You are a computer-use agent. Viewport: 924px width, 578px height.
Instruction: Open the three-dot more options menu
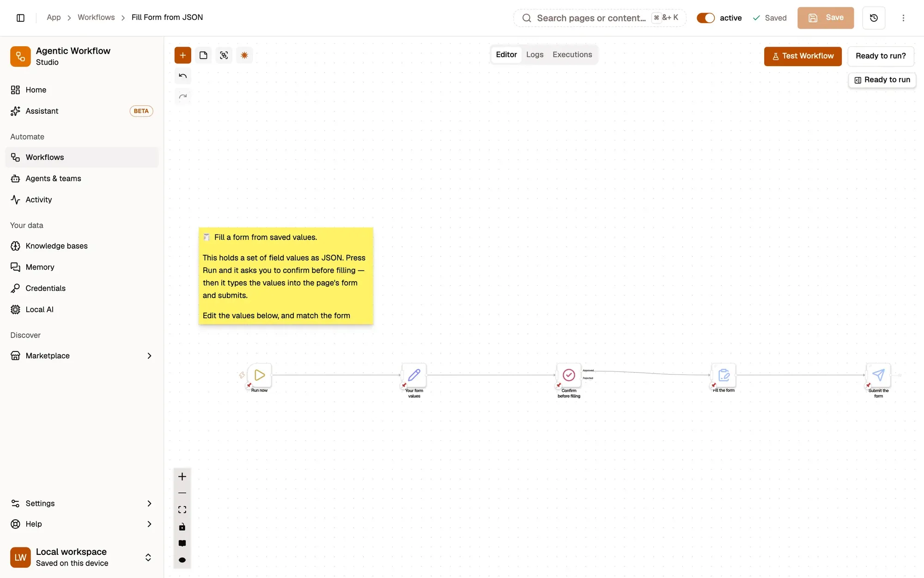click(x=903, y=18)
